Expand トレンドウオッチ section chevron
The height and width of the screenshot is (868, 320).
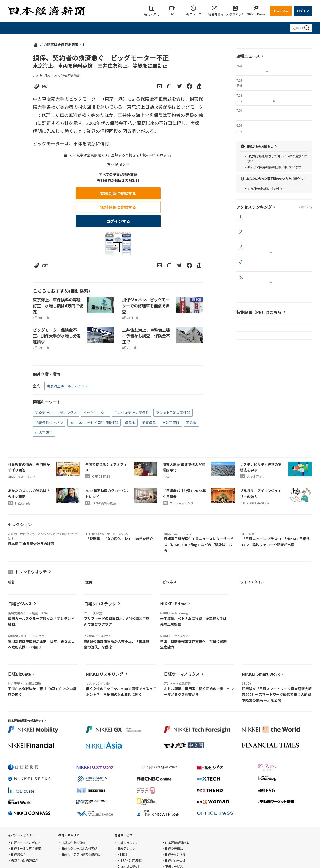coord(50,571)
